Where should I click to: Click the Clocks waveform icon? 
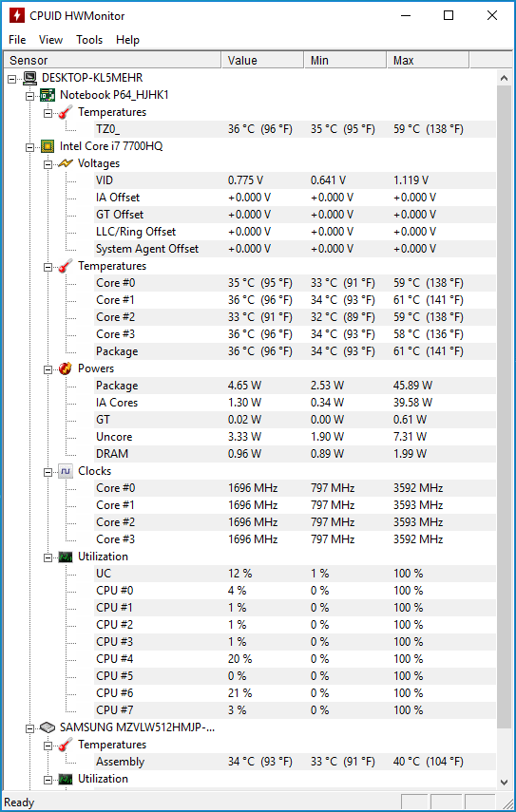[x=66, y=471]
